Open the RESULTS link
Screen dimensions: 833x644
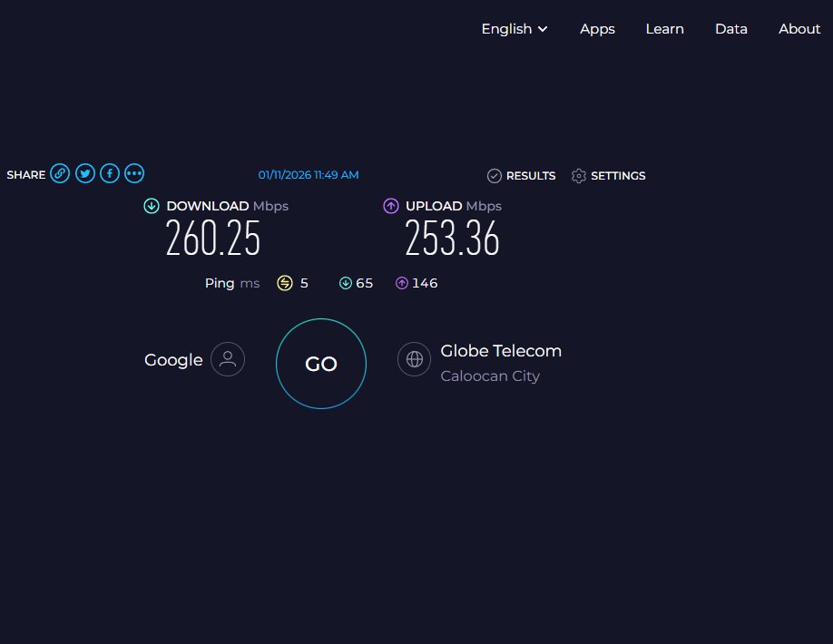click(531, 176)
